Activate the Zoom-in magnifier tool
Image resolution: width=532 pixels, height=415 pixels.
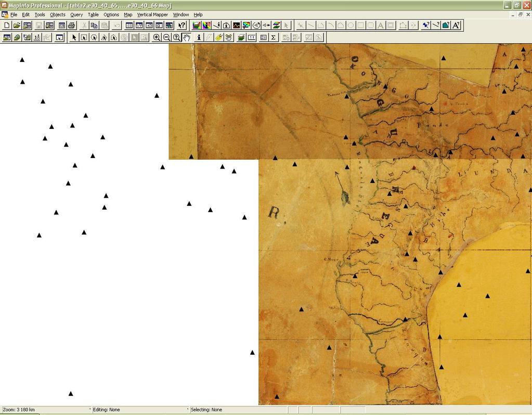click(x=157, y=37)
